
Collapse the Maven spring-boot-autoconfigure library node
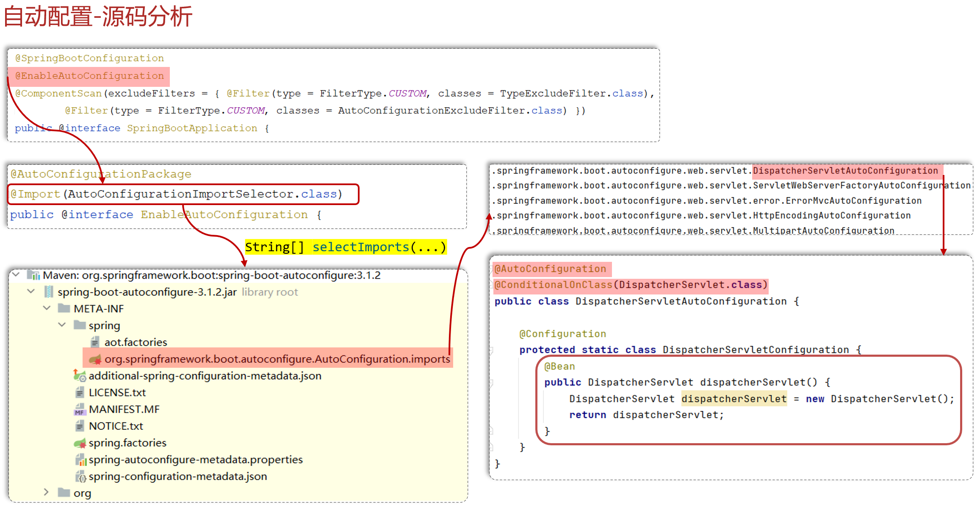point(16,275)
